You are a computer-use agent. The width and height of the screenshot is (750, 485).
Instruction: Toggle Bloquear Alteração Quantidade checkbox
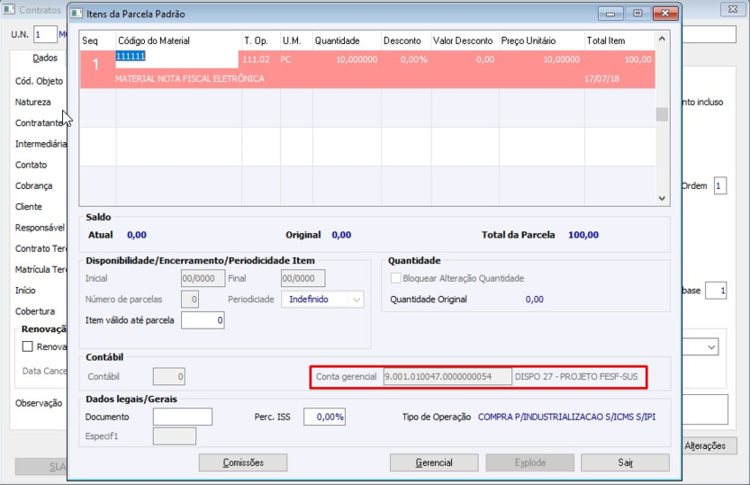pos(396,278)
